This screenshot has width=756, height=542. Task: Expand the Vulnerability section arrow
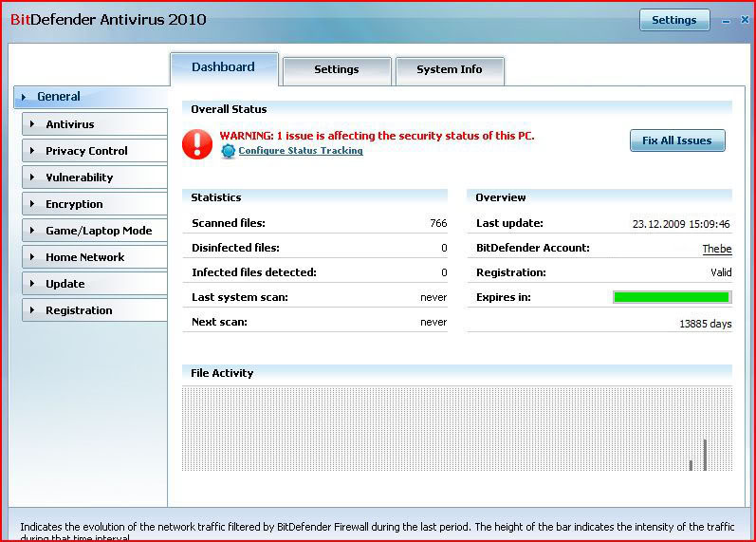(32, 178)
